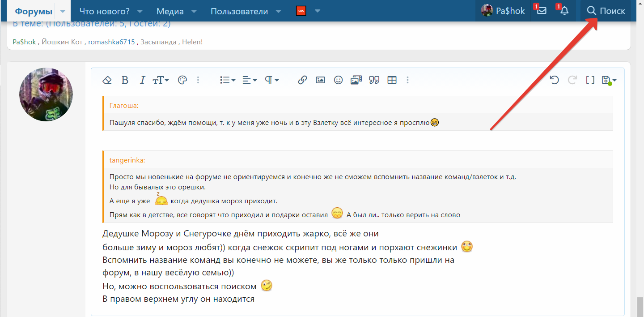
Task: Open Йошкин Кот user profile
Action: point(62,42)
